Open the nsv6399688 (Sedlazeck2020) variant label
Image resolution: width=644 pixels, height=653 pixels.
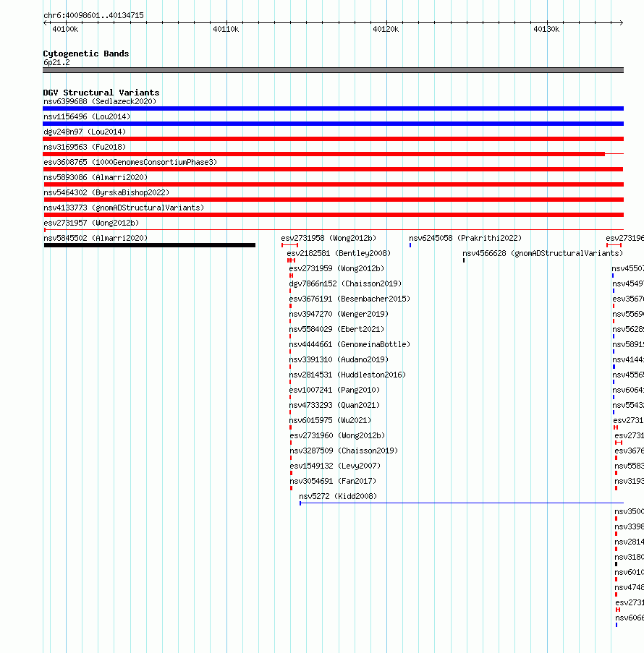point(100,102)
